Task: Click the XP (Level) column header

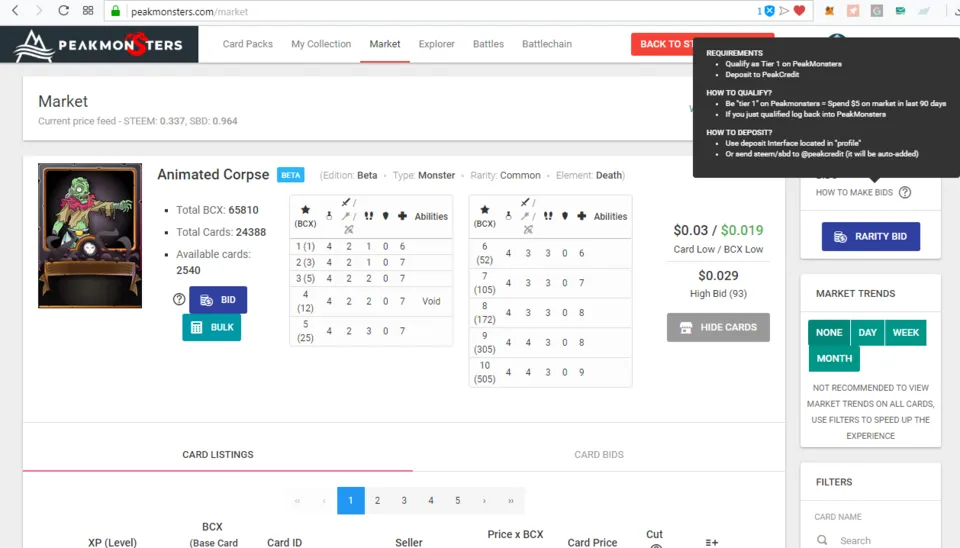Action: coord(112,542)
